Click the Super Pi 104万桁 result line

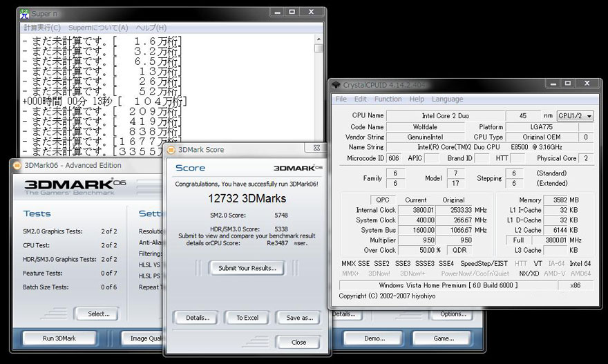click(x=105, y=102)
